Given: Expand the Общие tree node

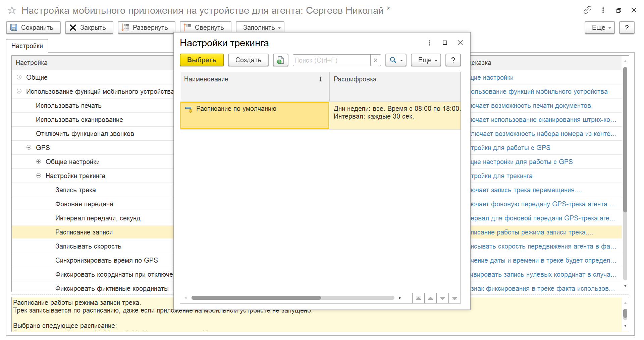Looking at the screenshot, I should click(x=19, y=77).
